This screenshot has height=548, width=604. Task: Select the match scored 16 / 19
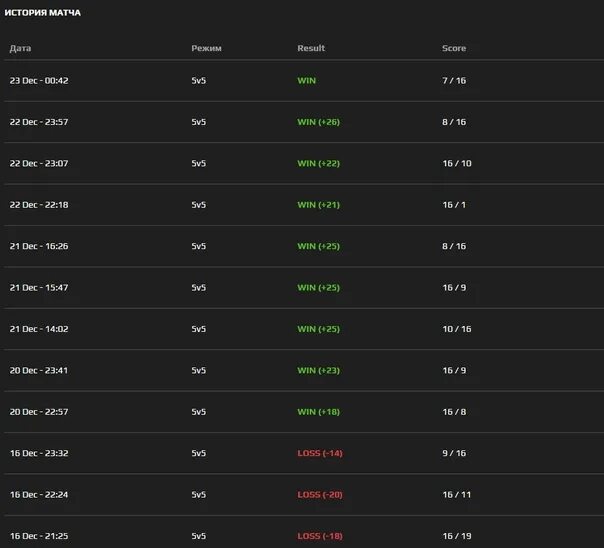pyautogui.click(x=456, y=536)
